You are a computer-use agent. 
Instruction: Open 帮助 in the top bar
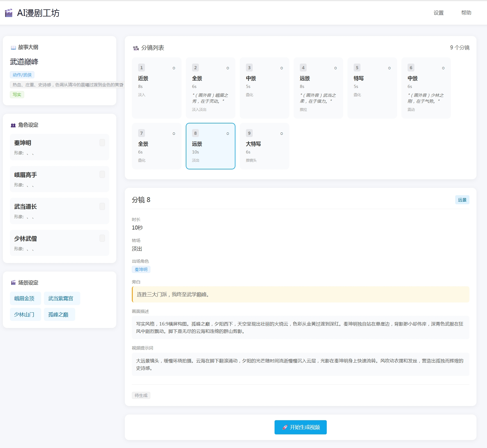(466, 13)
